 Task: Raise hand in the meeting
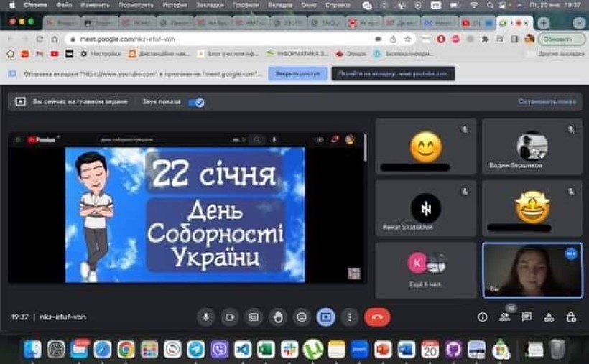click(x=278, y=317)
